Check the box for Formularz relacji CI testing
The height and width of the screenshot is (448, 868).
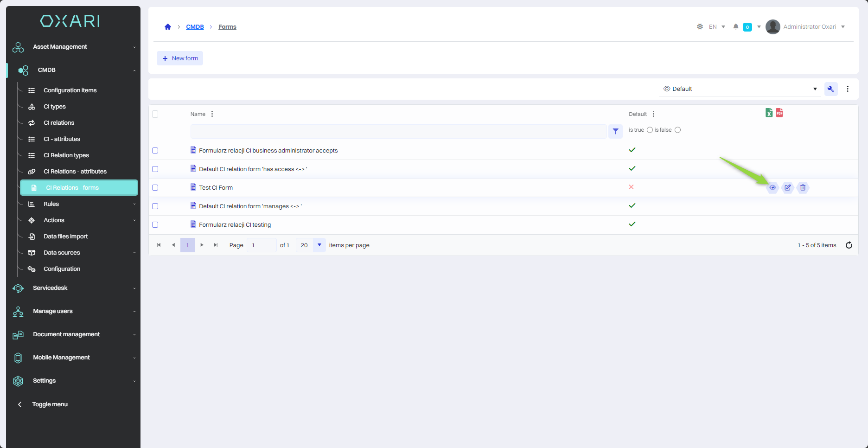click(x=155, y=225)
